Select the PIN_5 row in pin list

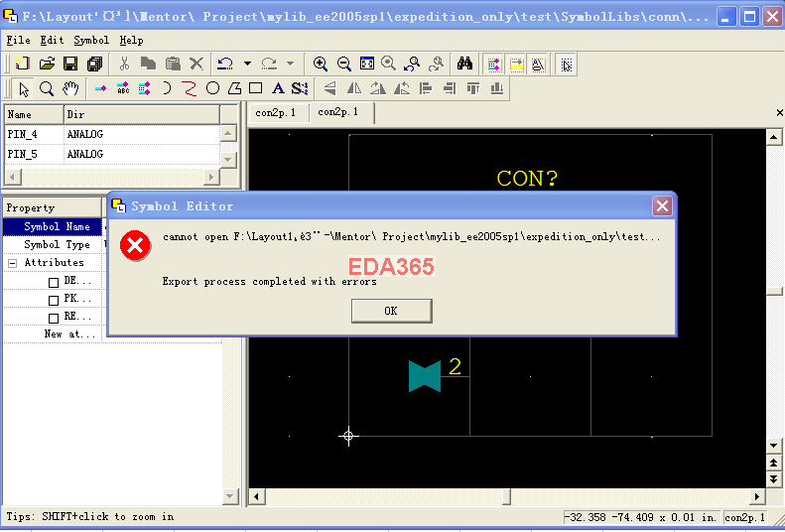(112, 154)
